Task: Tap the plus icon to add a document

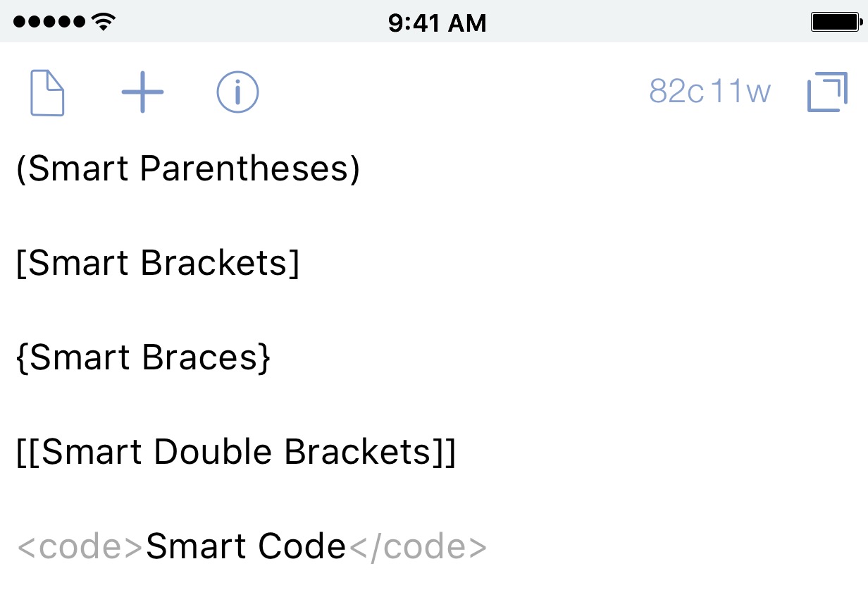Action: click(142, 92)
